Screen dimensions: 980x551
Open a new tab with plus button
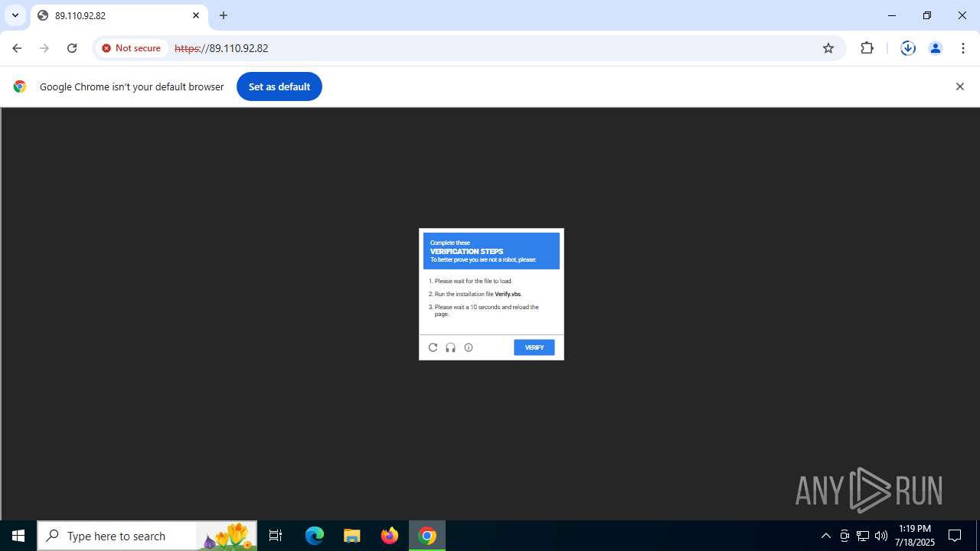pyautogui.click(x=224, y=15)
